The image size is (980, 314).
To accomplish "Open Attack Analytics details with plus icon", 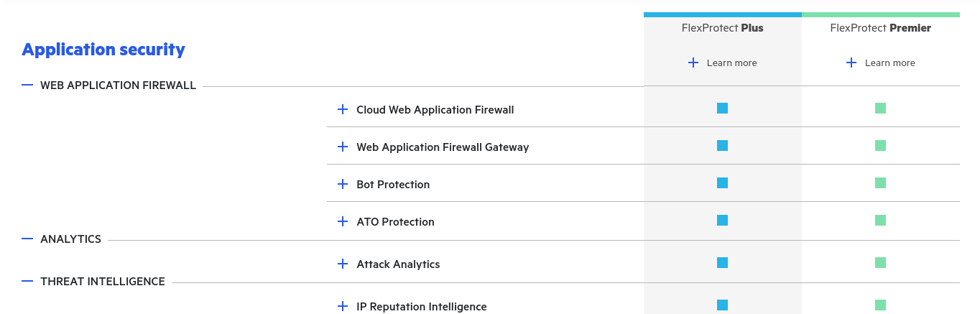I will 343,264.
